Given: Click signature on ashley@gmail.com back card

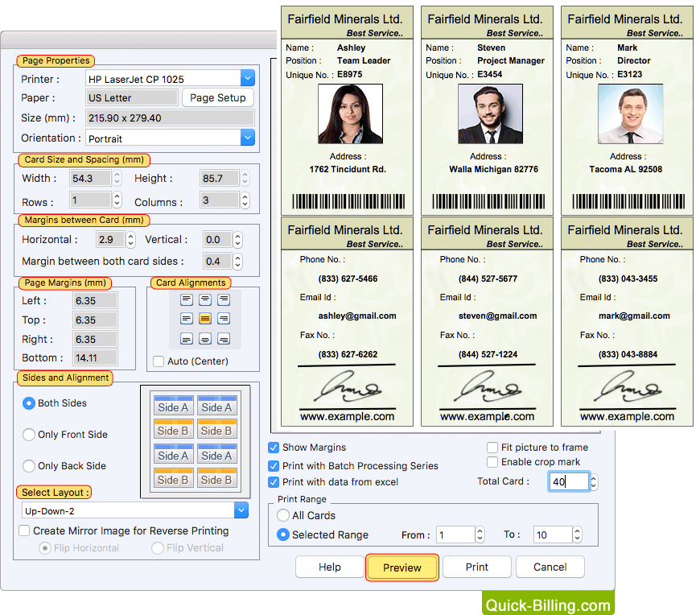Looking at the screenshot, I should pos(348,386).
